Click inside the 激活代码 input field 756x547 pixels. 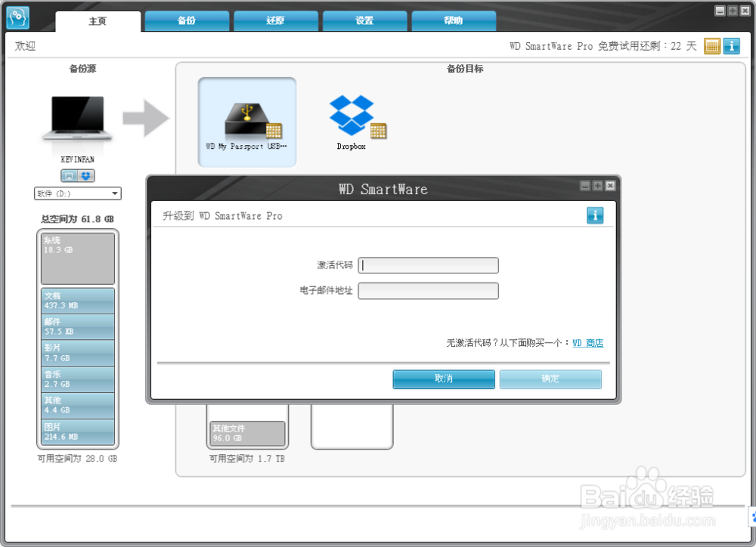click(x=427, y=265)
